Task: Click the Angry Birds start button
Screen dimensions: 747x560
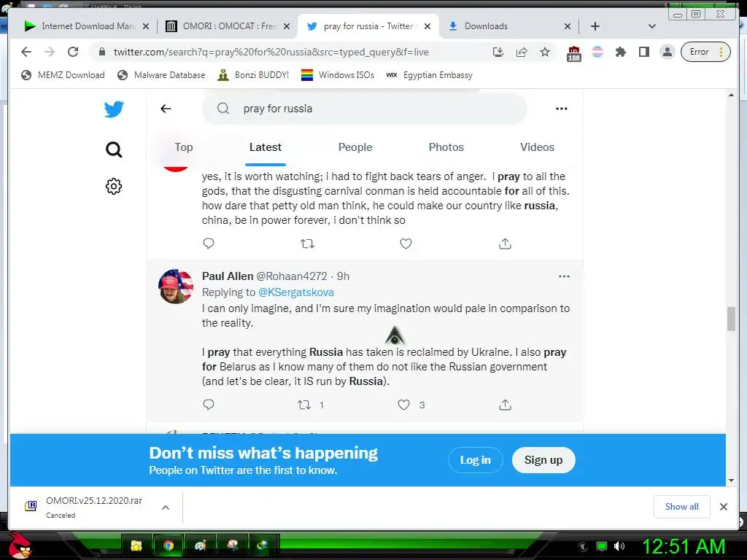Action: click(19, 545)
